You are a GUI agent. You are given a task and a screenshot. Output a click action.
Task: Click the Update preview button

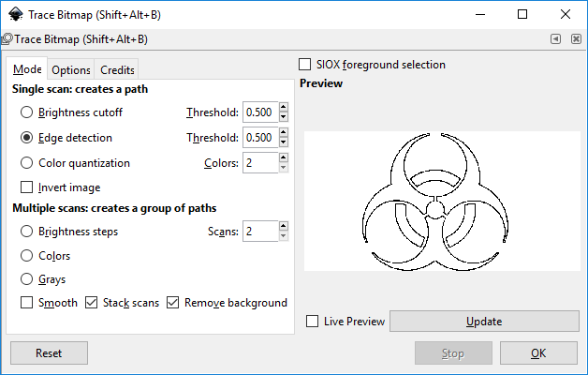[484, 322]
